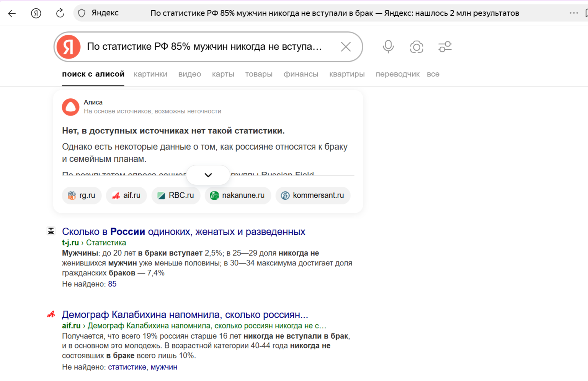Click the Alisa assistant icon in the answer card

coord(70,107)
